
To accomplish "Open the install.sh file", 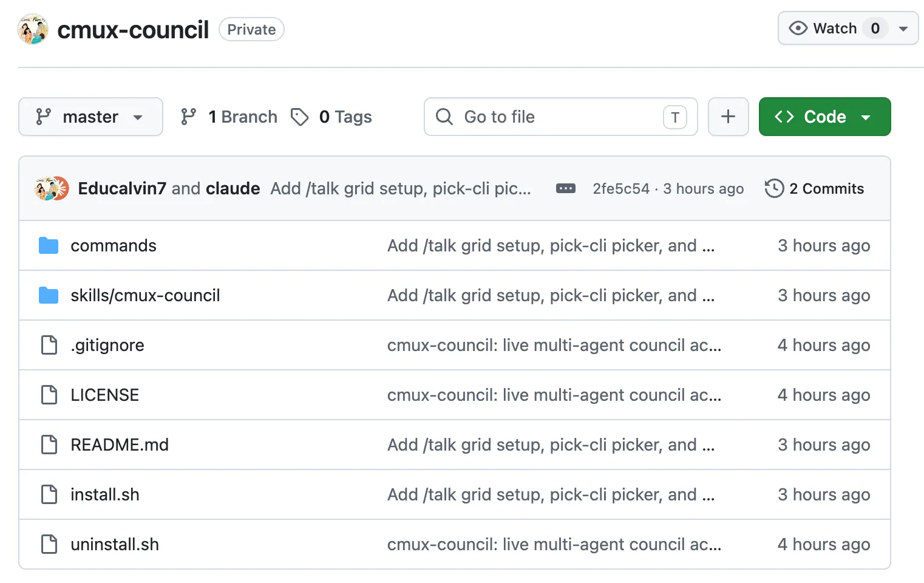I will click(104, 494).
